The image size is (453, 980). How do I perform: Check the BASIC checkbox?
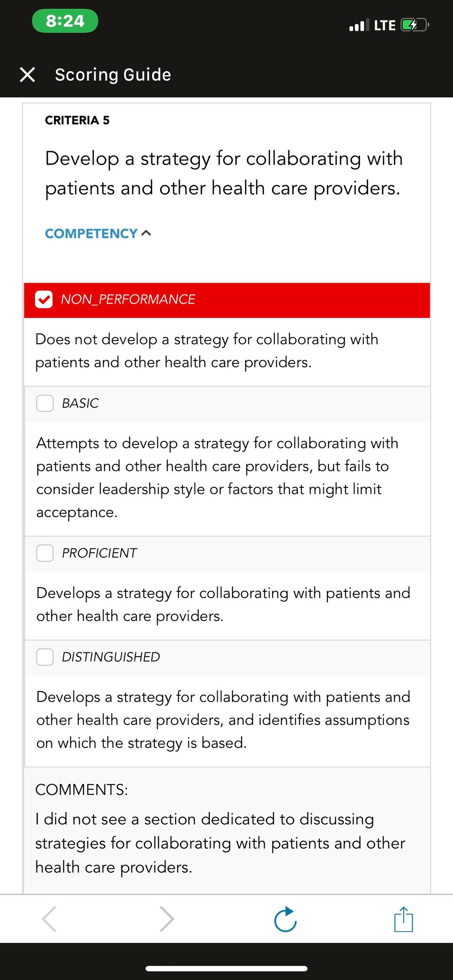[x=45, y=403]
